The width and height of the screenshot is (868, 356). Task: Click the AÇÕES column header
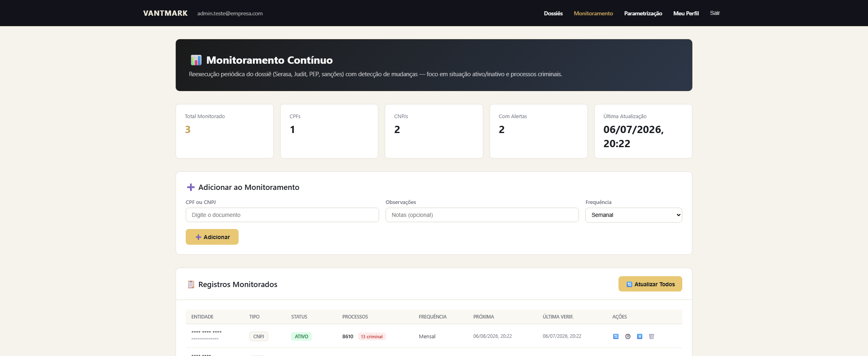tap(619, 316)
